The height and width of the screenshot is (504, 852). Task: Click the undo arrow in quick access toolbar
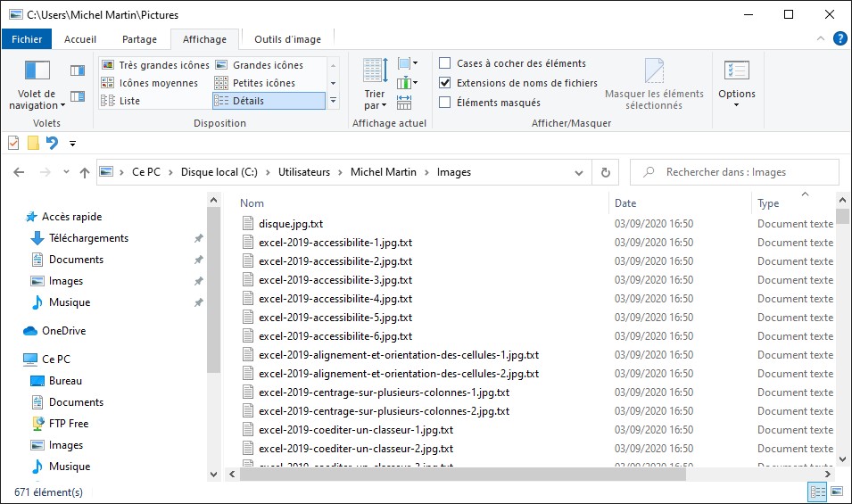pos(52,143)
